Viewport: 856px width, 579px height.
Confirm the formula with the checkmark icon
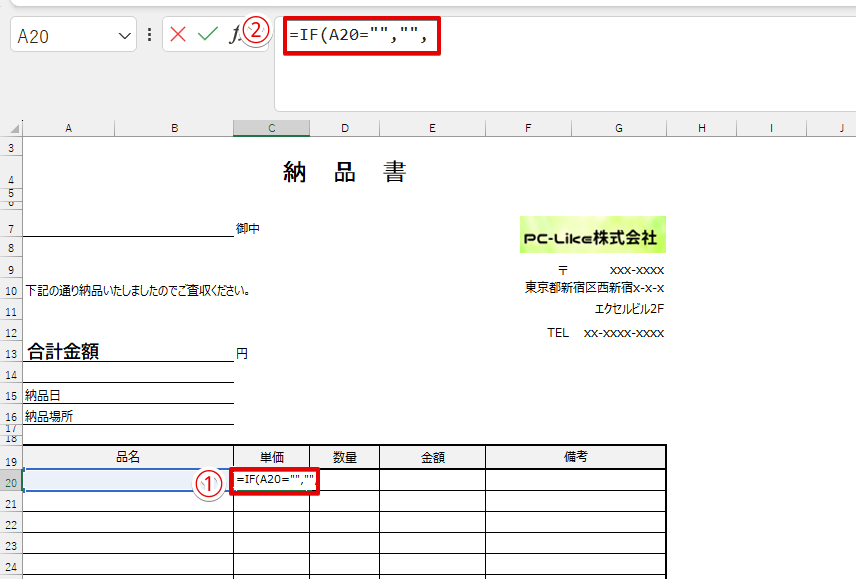[207, 35]
